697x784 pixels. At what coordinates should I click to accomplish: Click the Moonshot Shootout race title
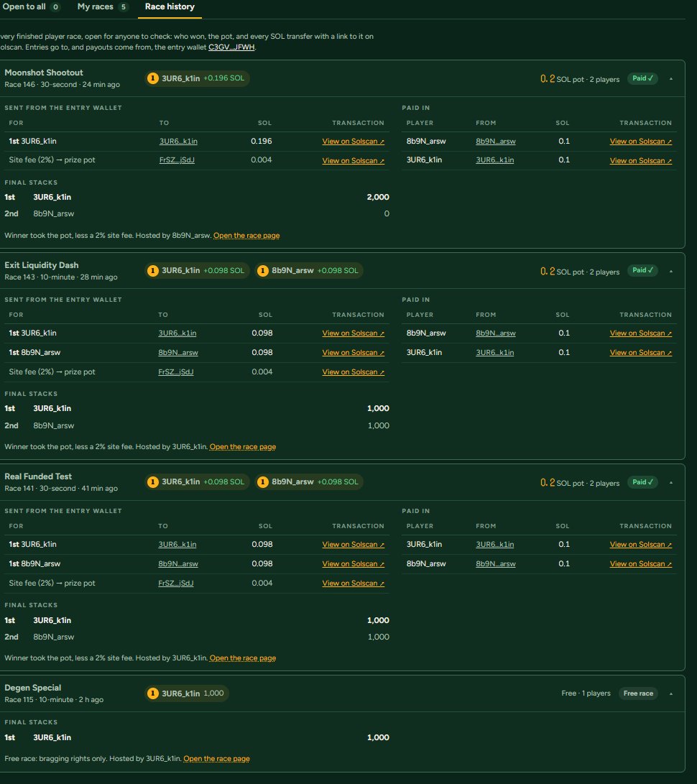pyautogui.click(x=44, y=73)
